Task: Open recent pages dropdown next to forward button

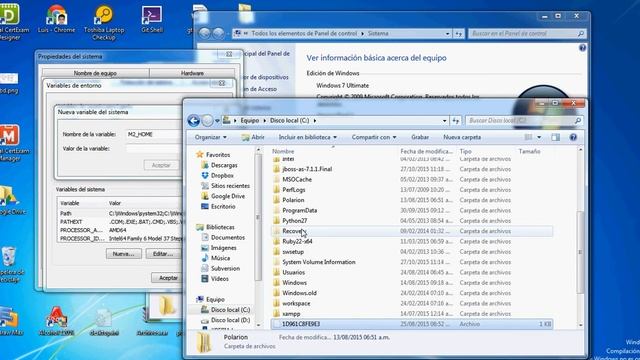Action: tap(217, 121)
